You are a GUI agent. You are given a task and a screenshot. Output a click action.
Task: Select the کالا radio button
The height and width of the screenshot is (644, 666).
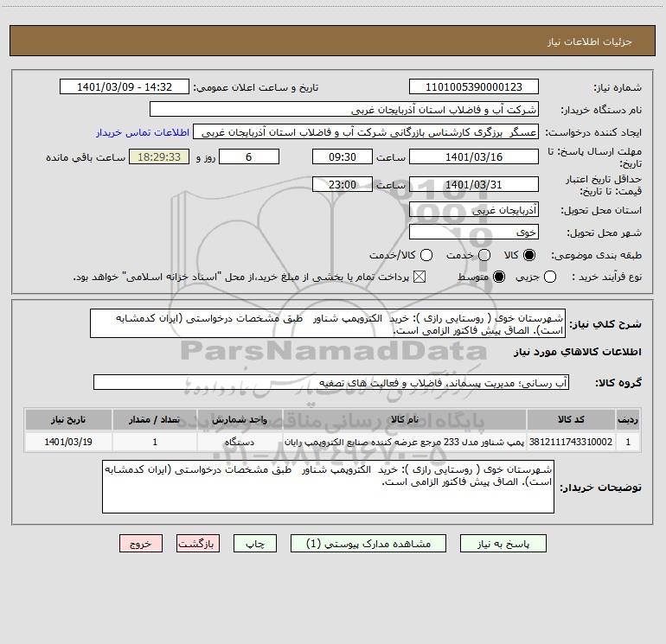529,255
